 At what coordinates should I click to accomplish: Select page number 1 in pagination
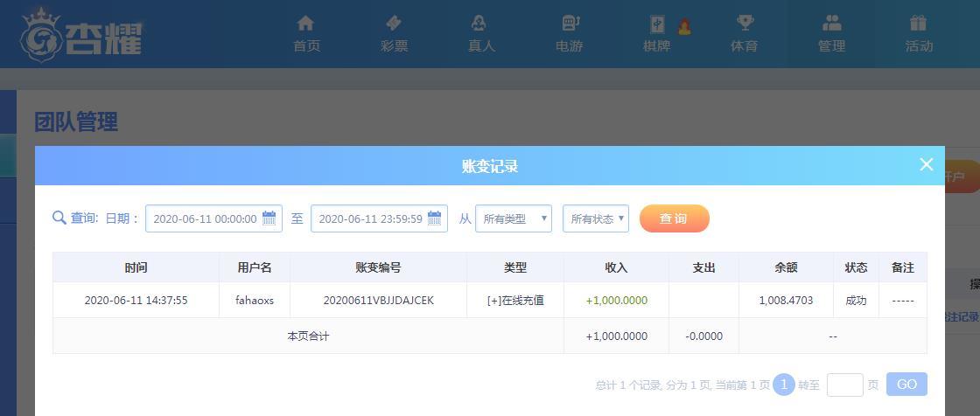tap(784, 385)
